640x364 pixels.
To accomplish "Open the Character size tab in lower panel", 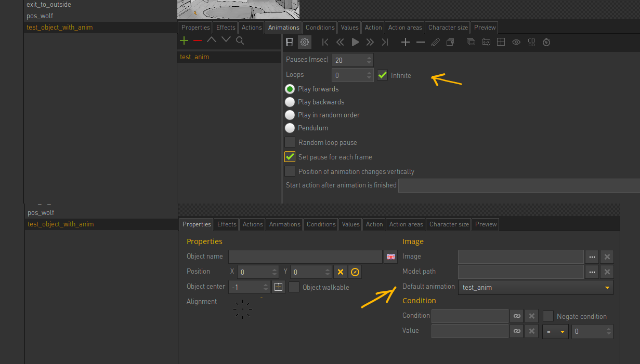I will (x=449, y=224).
